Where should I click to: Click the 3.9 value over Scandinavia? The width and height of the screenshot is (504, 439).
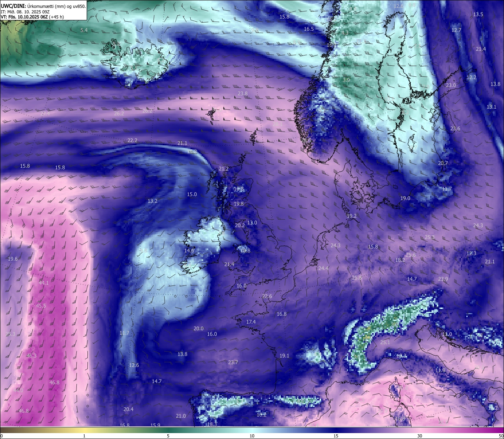point(346,80)
